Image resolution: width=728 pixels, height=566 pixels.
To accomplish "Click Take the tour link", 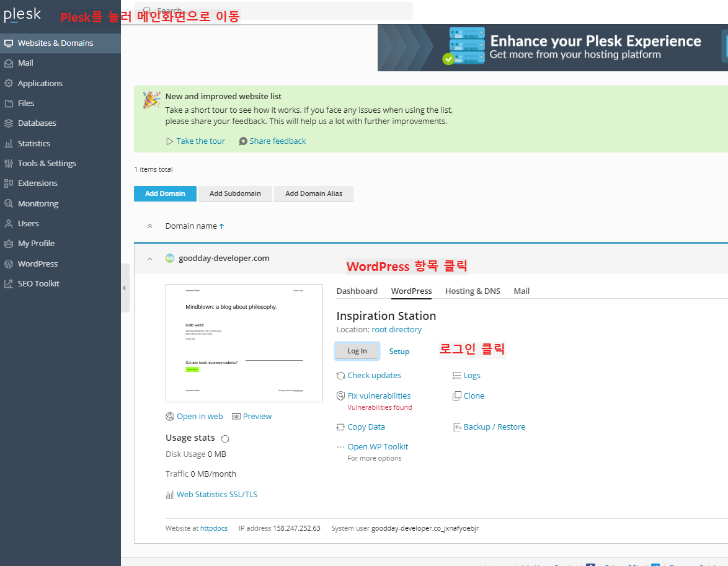I will tap(200, 141).
